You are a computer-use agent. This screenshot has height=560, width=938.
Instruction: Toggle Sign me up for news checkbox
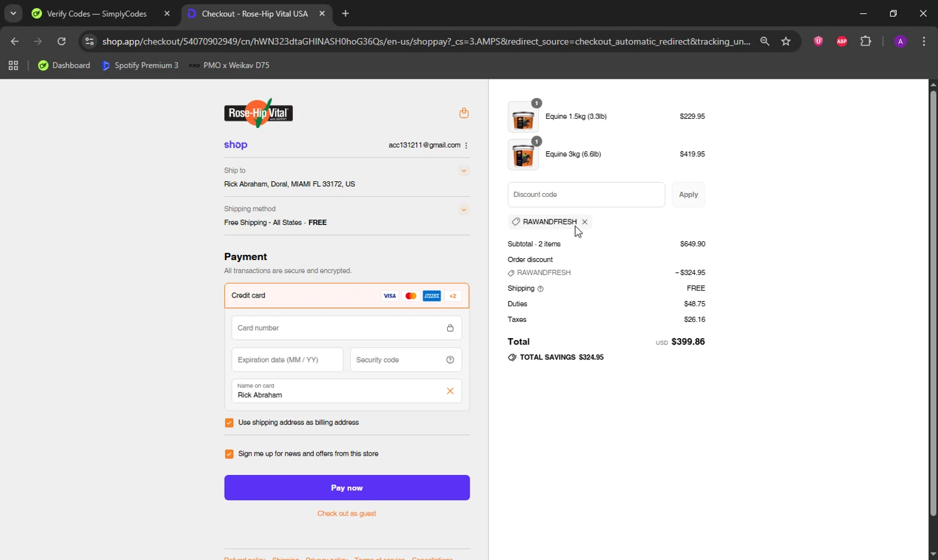[229, 454]
